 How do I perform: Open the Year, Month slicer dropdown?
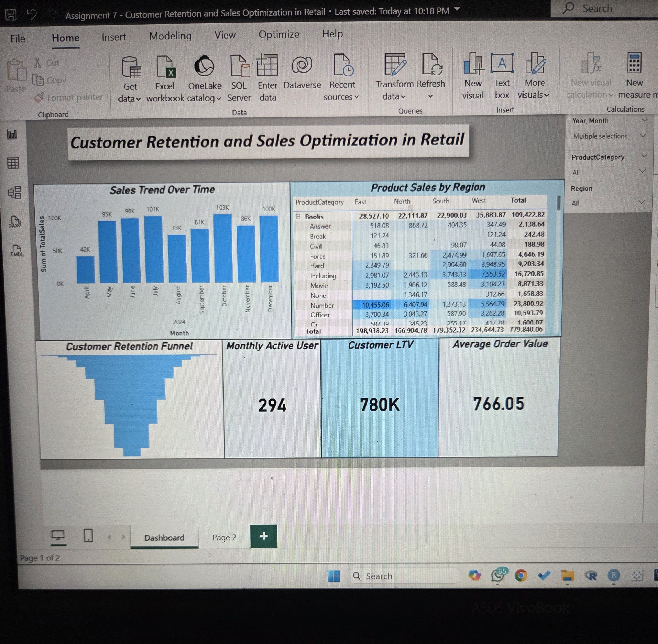pos(642,136)
